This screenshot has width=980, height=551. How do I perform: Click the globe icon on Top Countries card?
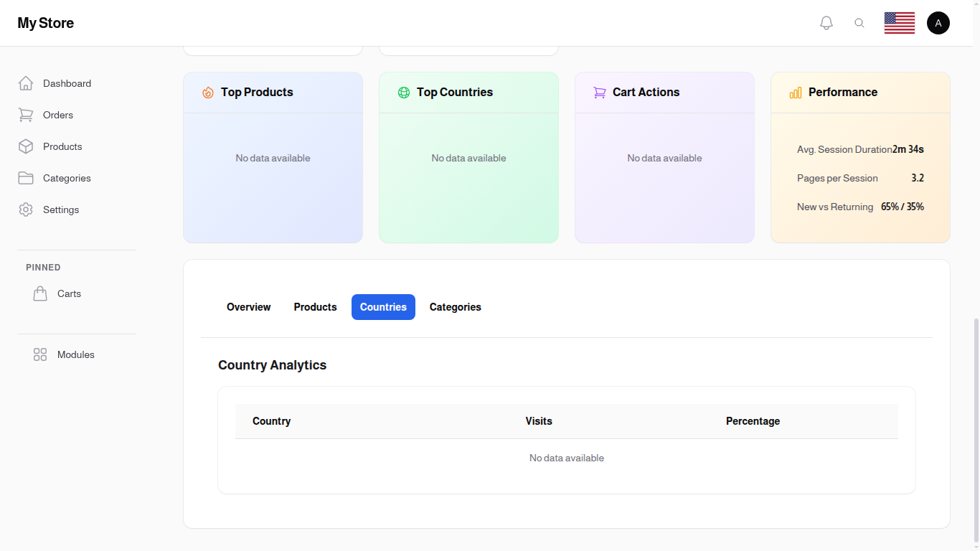(403, 93)
